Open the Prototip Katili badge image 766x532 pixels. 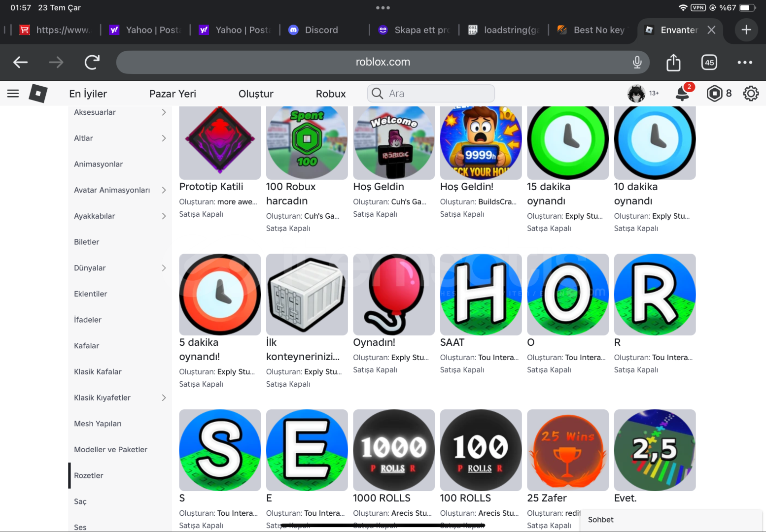220,142
